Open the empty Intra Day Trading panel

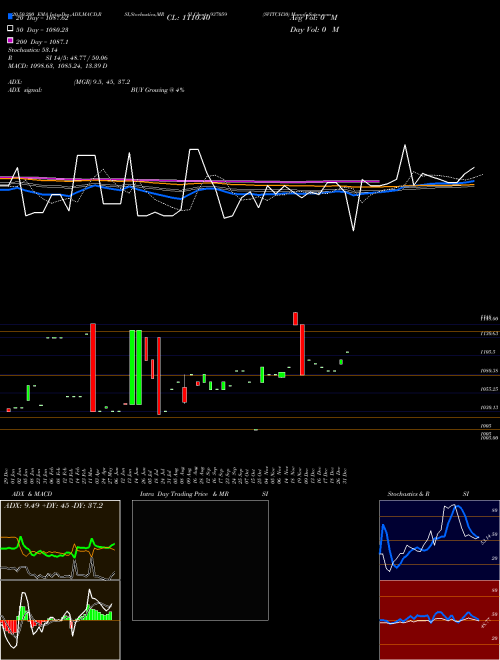point(200,560)
